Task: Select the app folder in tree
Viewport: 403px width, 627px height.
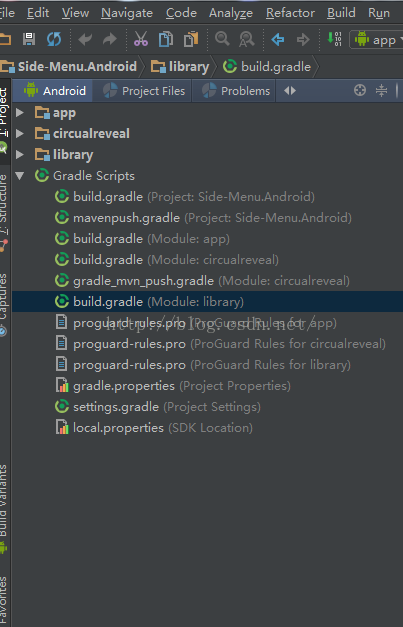Action: (55, 113)
